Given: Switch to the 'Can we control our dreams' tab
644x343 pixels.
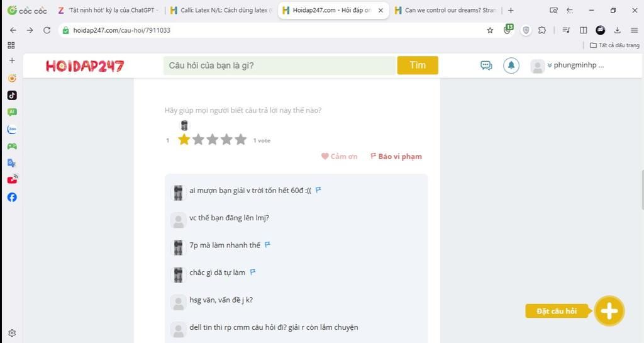Looking at the screenshot, I should pos(445,10).
